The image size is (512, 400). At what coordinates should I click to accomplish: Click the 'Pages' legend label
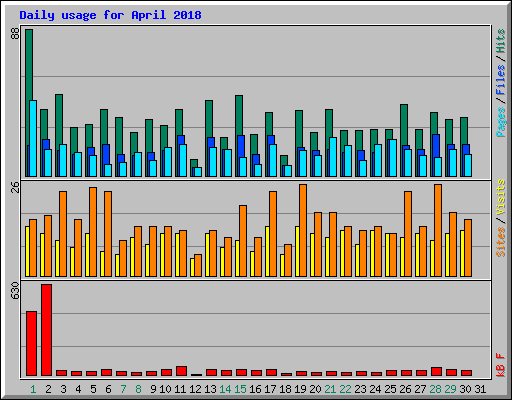pyautogui.click(x=501, y=122)
